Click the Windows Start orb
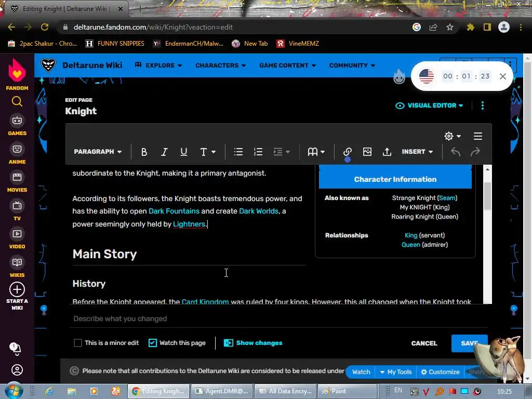532x399 pixels. (14, 391)
